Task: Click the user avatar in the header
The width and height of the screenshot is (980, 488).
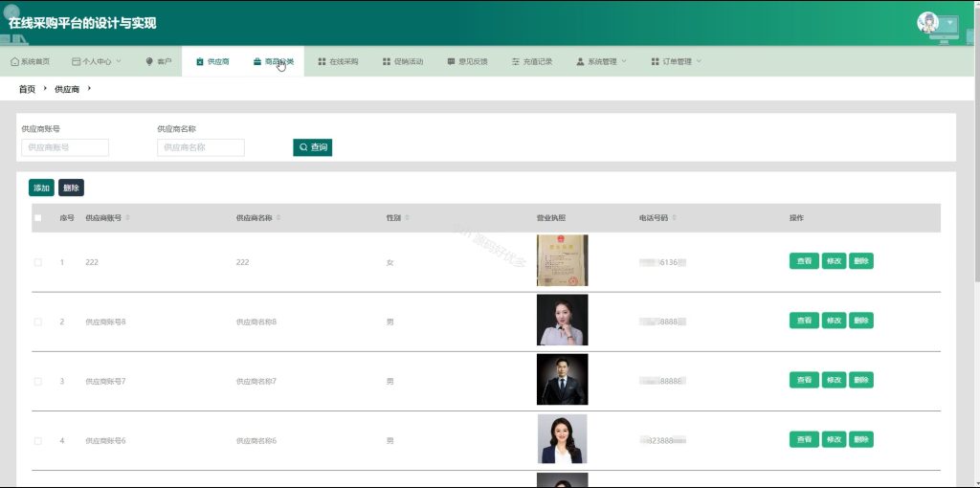Action: (x=927, y=23)
